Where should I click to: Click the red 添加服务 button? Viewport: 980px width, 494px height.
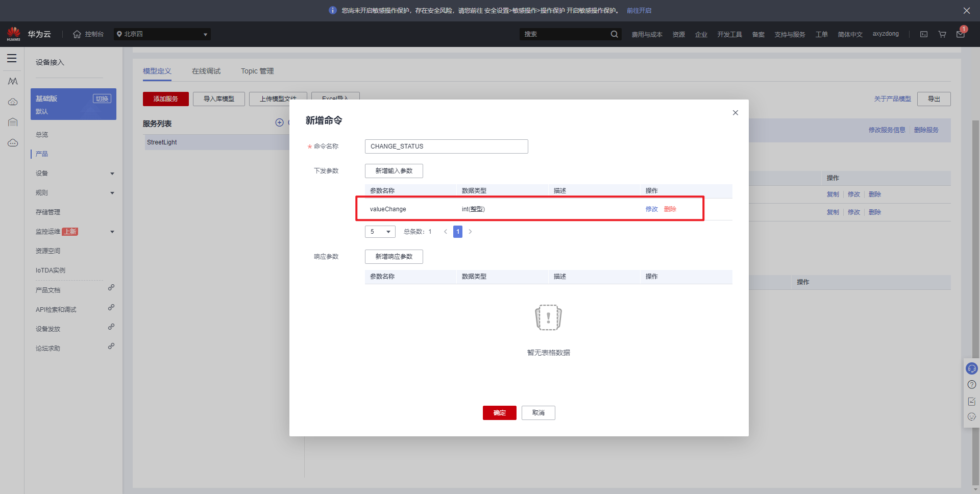[x=166, y=99]
